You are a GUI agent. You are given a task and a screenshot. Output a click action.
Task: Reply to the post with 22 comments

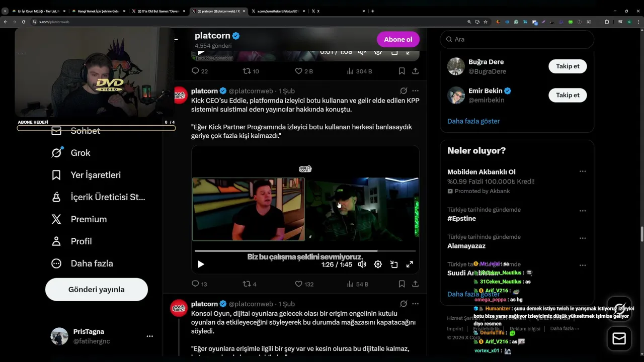(200, 71)
